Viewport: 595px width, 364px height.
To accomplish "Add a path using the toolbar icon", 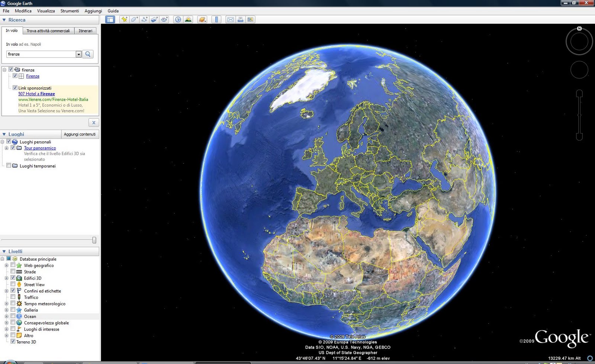I will point(144,19).
